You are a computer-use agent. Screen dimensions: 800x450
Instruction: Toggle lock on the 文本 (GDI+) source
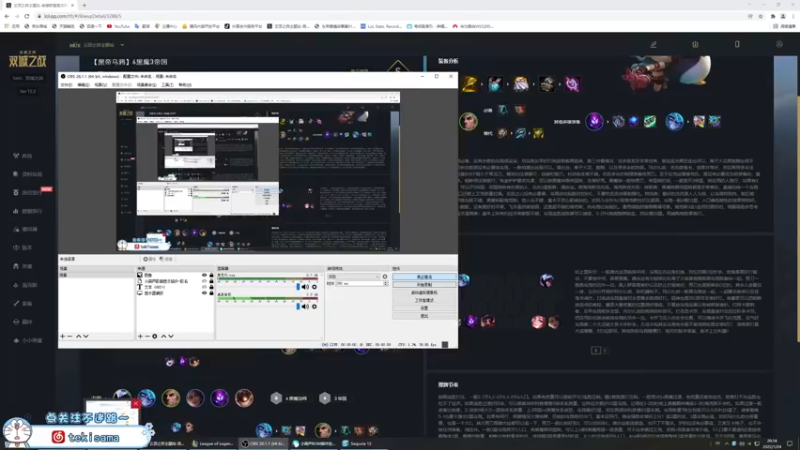click(x=211, y=287)
